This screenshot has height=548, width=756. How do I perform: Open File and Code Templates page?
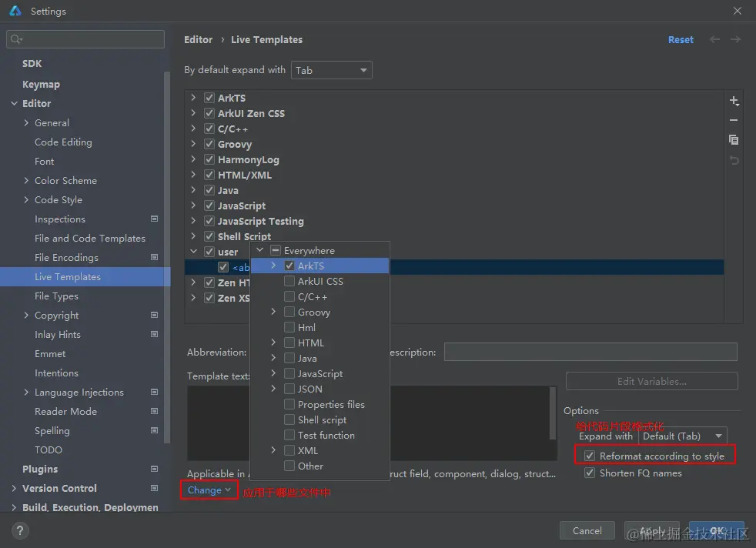tap(89, 238)
